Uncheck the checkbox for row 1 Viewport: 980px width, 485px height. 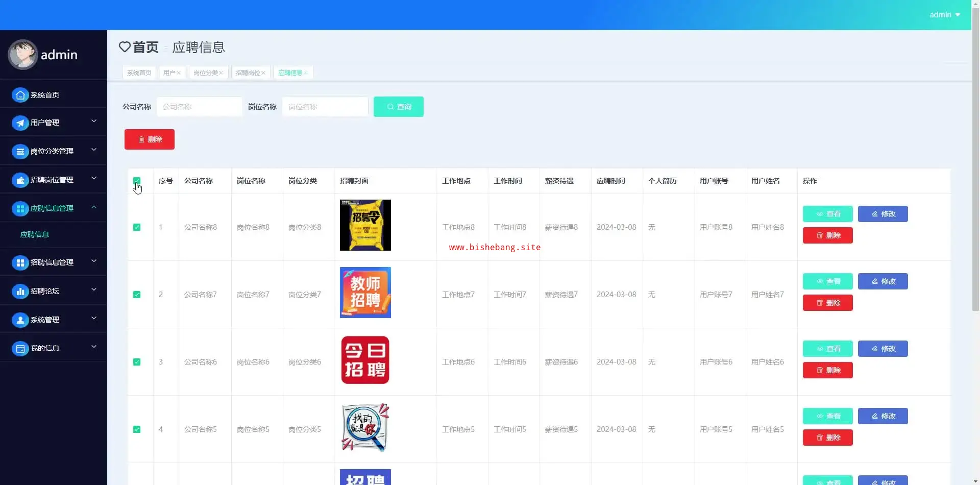137,227
